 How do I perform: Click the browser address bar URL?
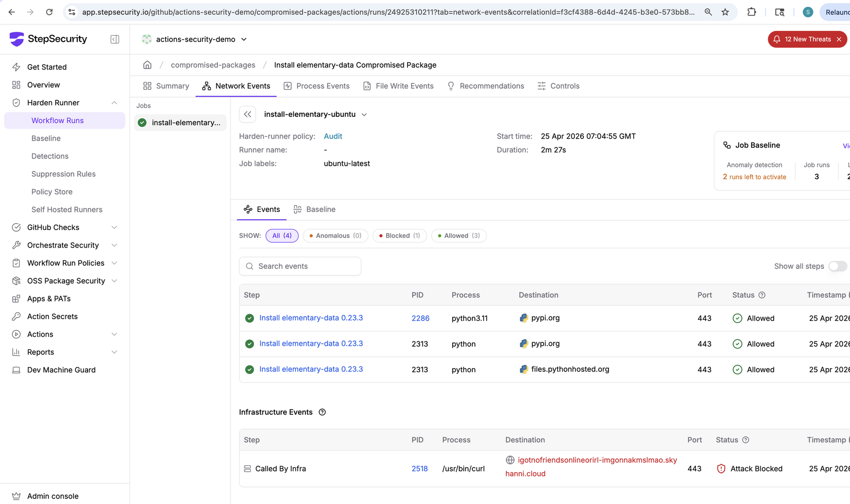388,12
